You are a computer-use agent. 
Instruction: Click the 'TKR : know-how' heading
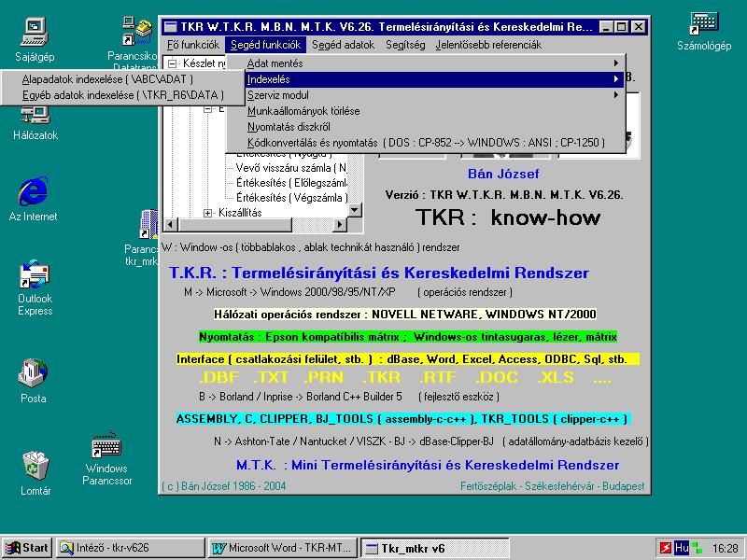pos(507,217)
